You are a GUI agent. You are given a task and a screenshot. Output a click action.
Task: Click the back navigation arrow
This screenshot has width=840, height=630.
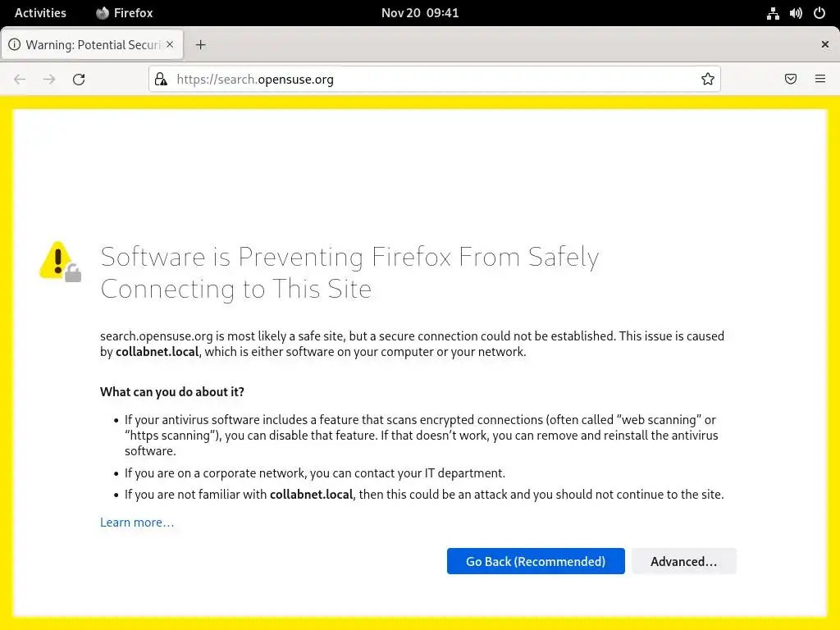pos(20,80)
